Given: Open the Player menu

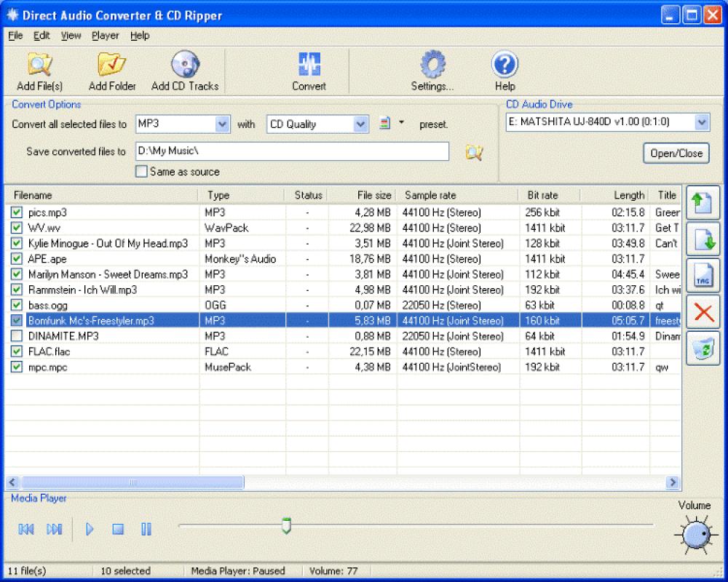Looking at the screenshot, I should pos(105,35).
